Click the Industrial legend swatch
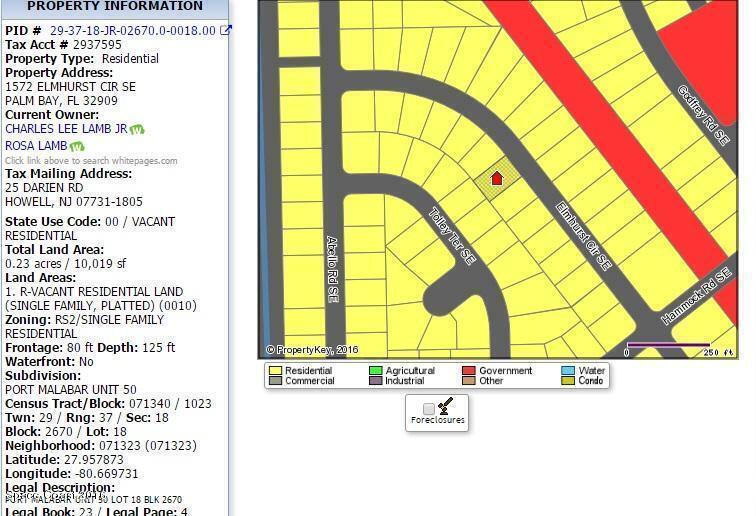The image size is (756, 516). [x=375, y=381]
